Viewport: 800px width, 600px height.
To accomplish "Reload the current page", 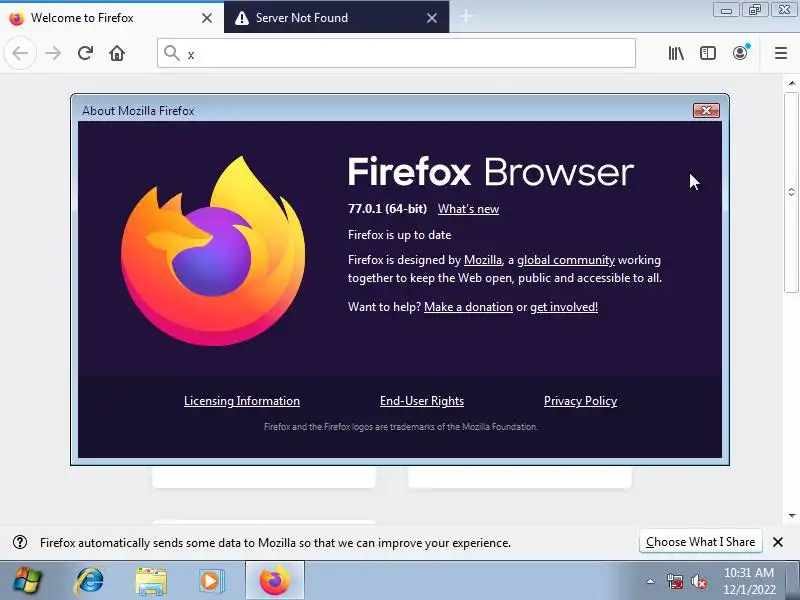I will tap(85, 53).
